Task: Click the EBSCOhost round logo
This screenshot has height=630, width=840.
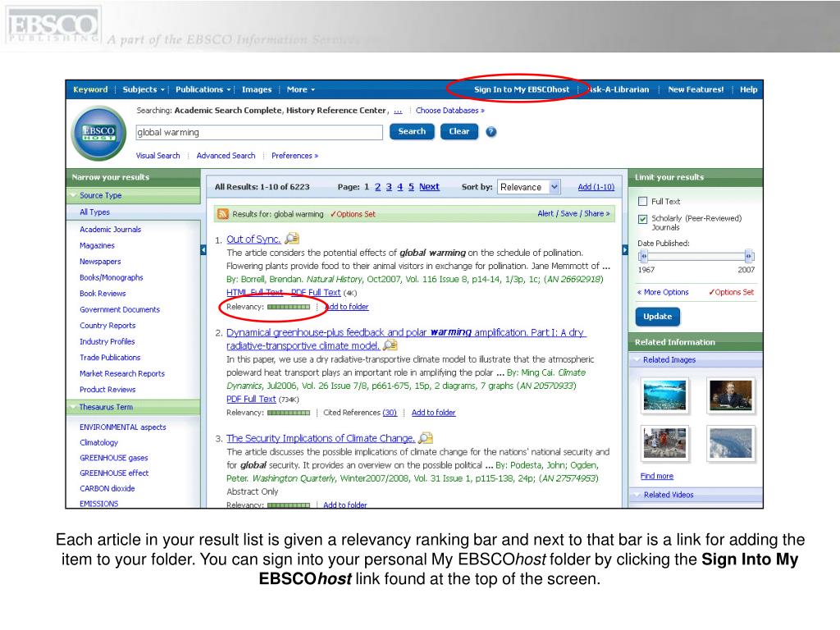Action: tap(98, 134)
